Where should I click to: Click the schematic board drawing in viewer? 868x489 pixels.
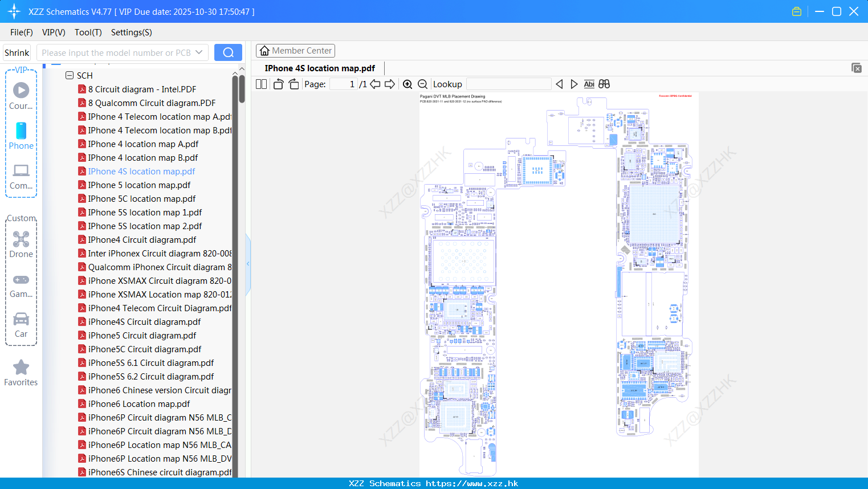[559, 285]
